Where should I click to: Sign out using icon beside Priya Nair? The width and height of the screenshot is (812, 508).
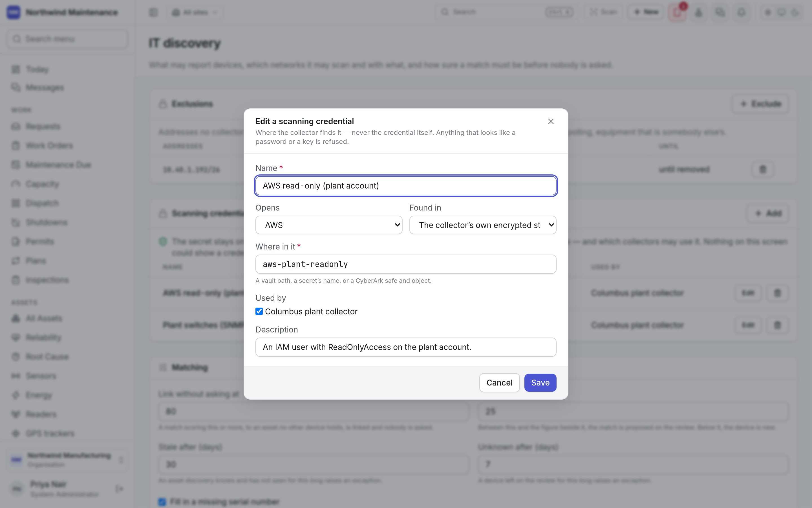click(119, 489)
